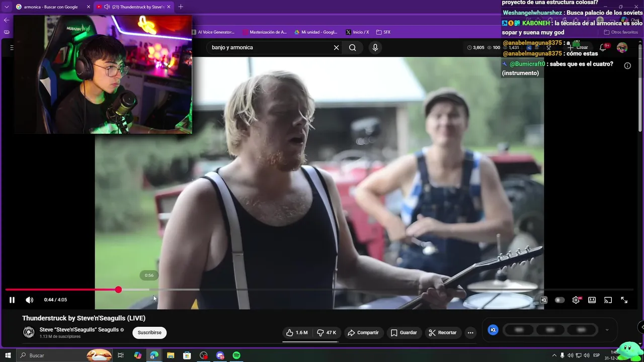Open Otros favoritos bookmarks folder
This screenshot has width=644, height=362.
(x=621, y=32)
